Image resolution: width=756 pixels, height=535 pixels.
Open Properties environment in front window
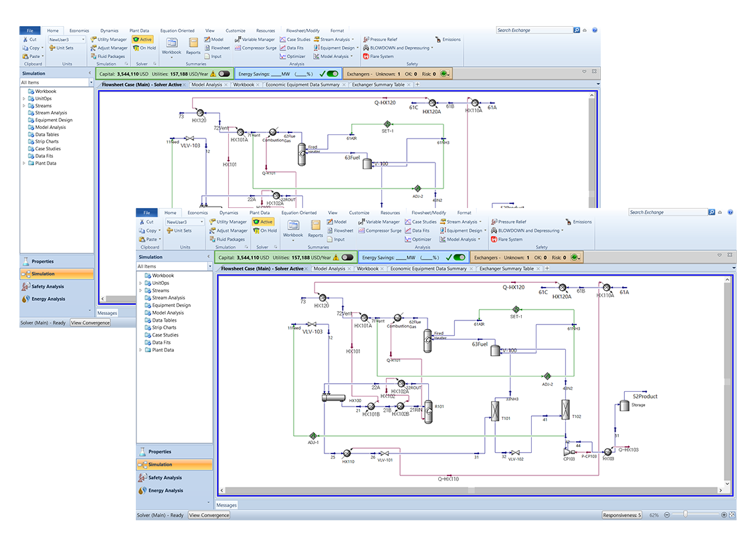tap(175, 451)
